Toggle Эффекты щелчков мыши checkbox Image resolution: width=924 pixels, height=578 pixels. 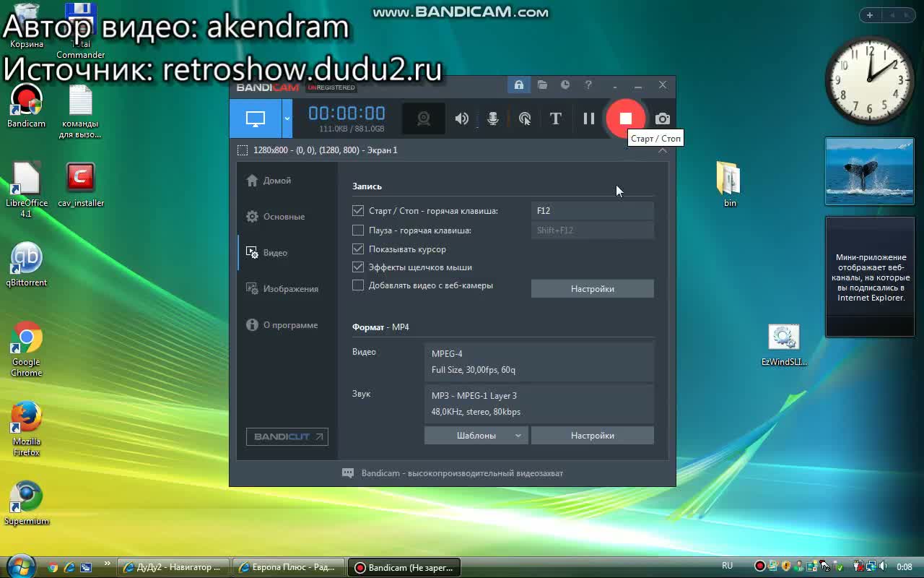[x=358, y=267]
